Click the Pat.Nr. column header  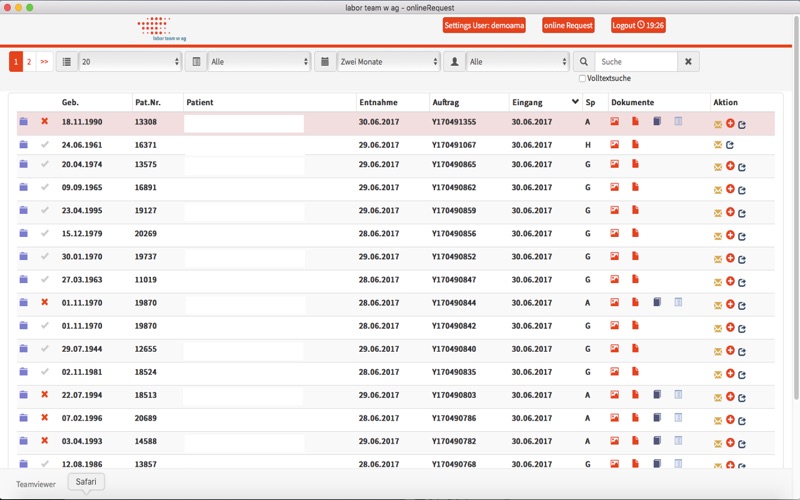coord(148,102)
